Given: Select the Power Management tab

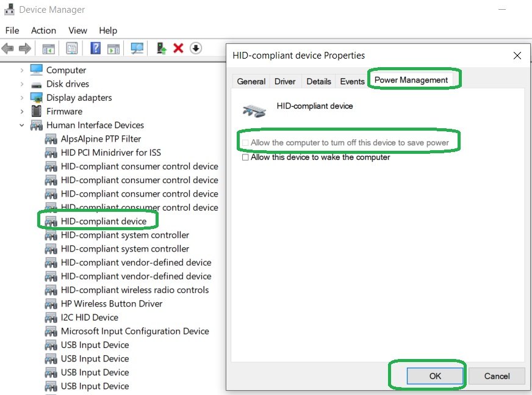Looking at the screenshot, I should 411,80.
